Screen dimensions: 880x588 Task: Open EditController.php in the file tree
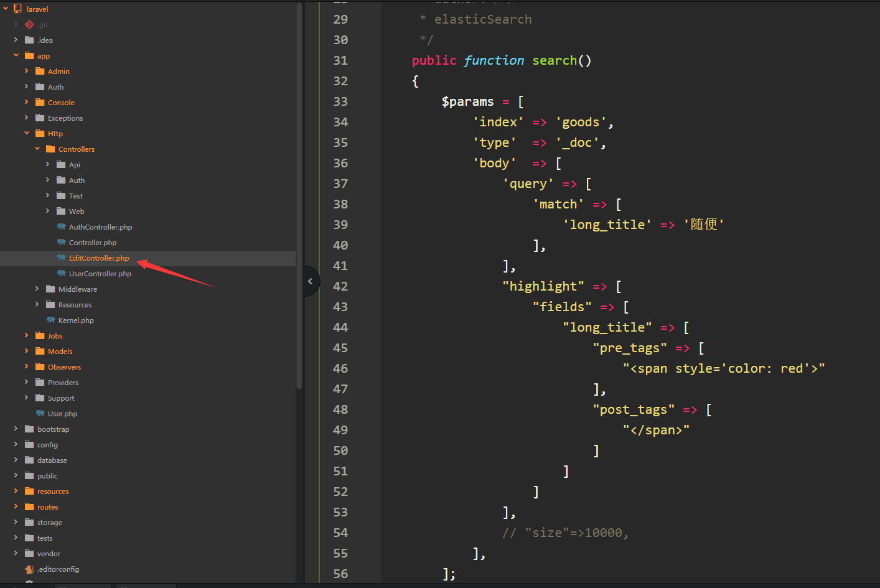point(99,258)
